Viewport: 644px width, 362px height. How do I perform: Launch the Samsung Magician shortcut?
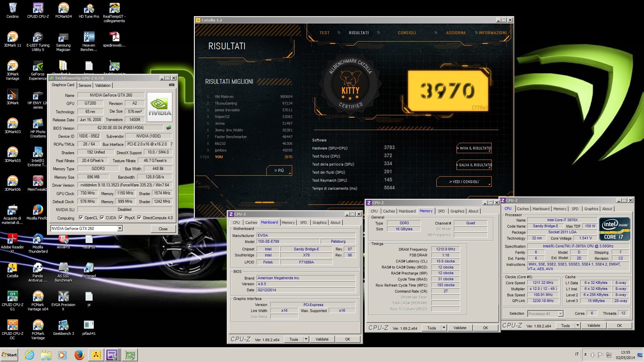[x=63, y=41]
